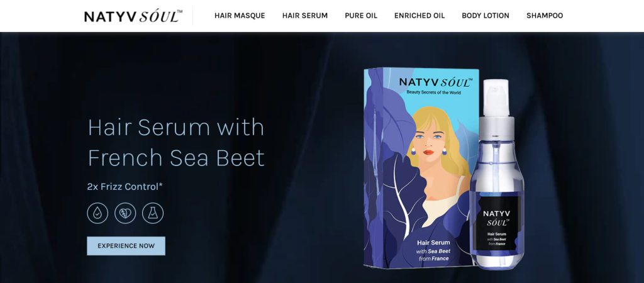Image resolution: width=644 pixels, height=283 pixels.
Task: Click the lab flask checkmark icon
Action: (x=153, y=213)
